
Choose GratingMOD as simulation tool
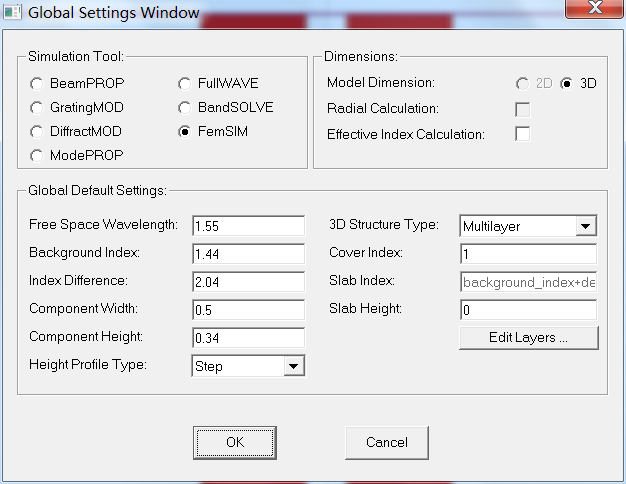[x=37, y=107]
